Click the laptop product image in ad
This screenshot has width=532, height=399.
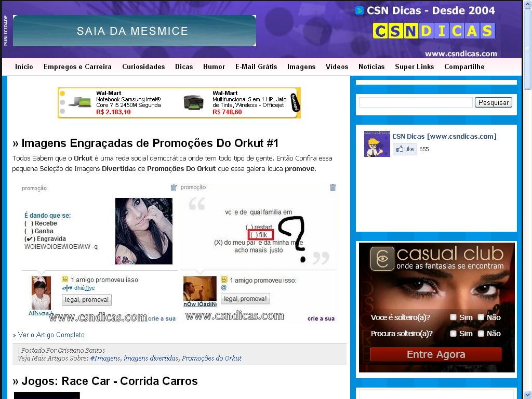tap(80, 102)
